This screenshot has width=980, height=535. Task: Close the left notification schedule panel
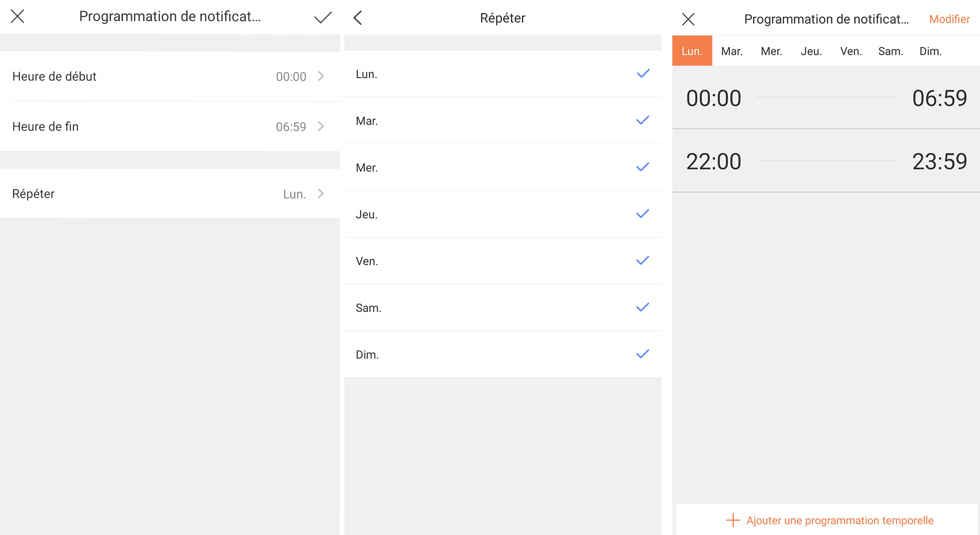(17, 16)
